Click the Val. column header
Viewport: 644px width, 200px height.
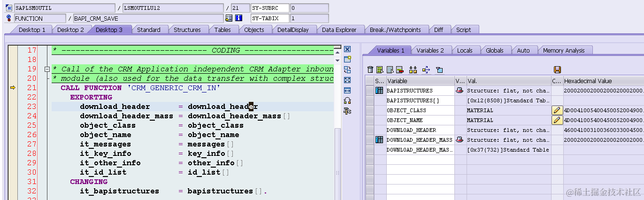tap(508, 81)
